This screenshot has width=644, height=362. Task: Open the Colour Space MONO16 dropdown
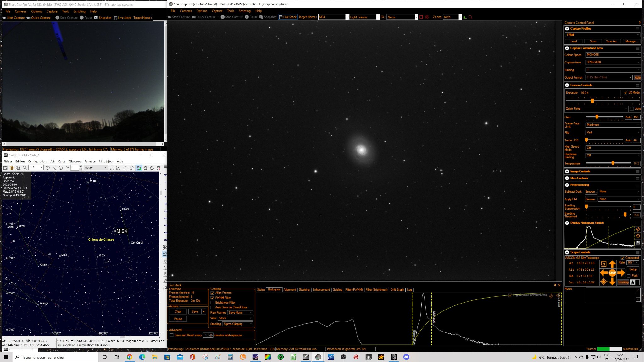pyautogui.click(x=613, y=55)
